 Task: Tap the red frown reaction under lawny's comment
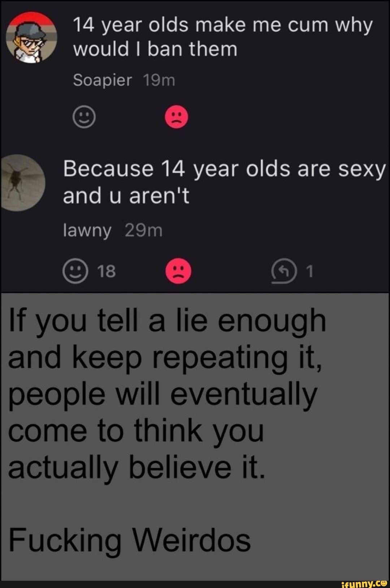coord(178,271)
